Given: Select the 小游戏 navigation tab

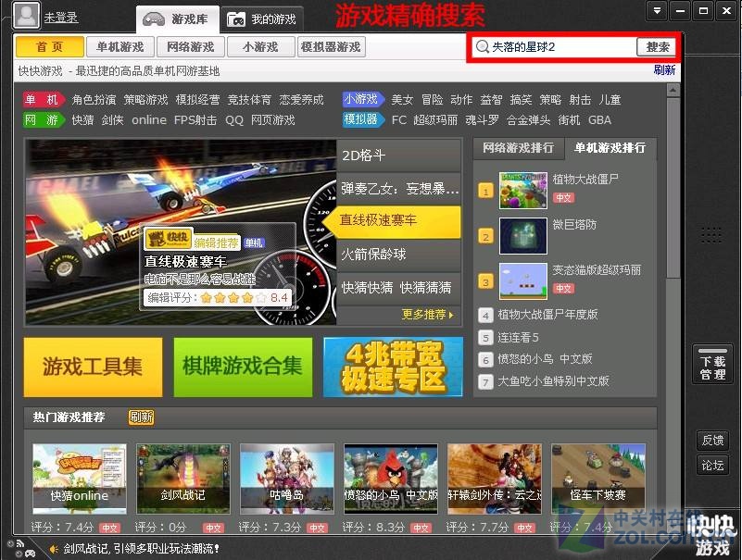Looking at the screenshot, I should (x=260, y=47).
